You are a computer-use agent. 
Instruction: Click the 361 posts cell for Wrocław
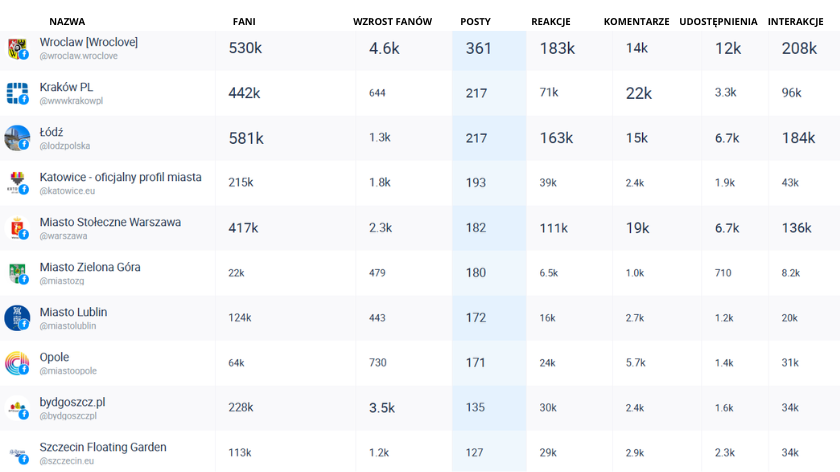[x=478, y=48]
